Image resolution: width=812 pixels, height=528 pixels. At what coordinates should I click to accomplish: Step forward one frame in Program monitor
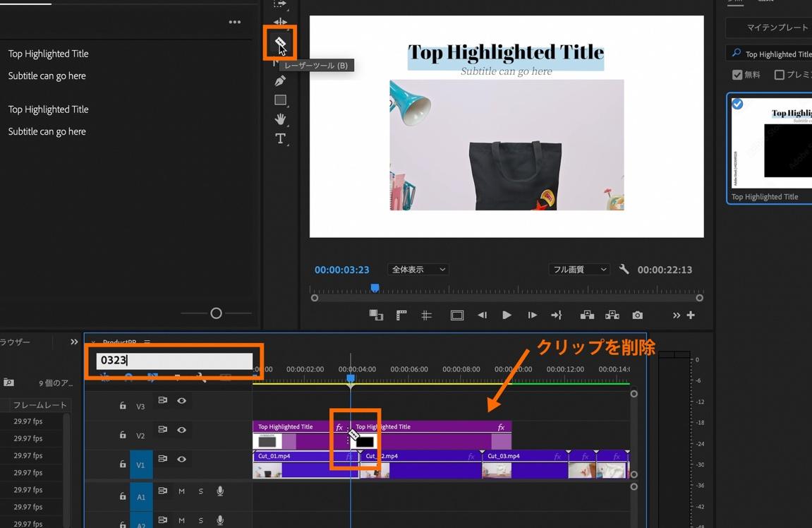coord(532,315)
